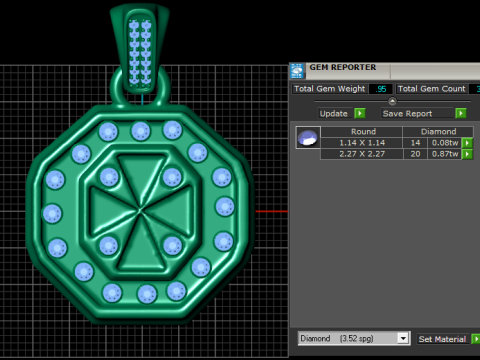Click the Diamond column header
Image resolution: width=480 pixels, height=360 pixels.
tap(438, 132)
